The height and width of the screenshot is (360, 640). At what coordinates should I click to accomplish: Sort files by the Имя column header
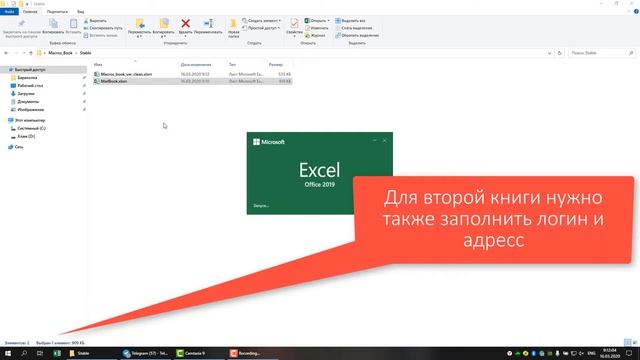pyautogui.click(x=98, y=64)
